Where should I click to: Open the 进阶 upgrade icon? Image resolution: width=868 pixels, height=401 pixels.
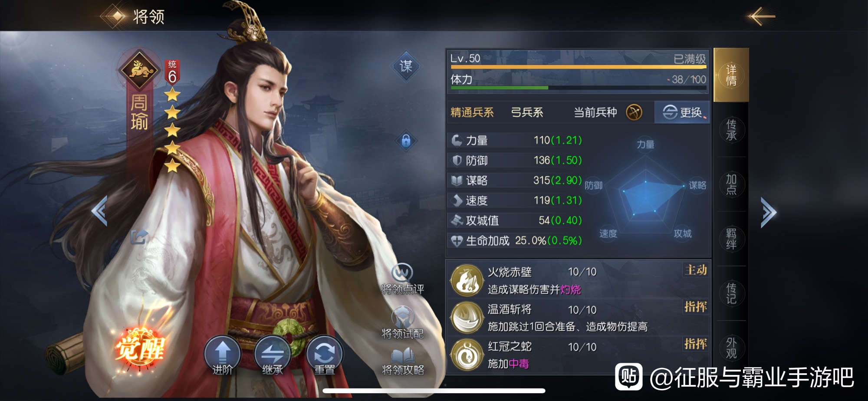click(222, 356)
